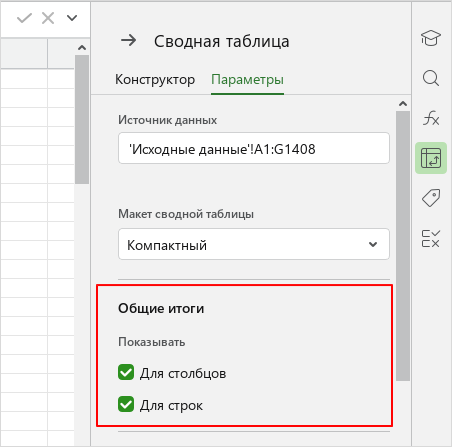Open the learning graduation cap icon
The height and width of the screenshot is (447, 452).
pyautogui.click(x=431, y=38)
